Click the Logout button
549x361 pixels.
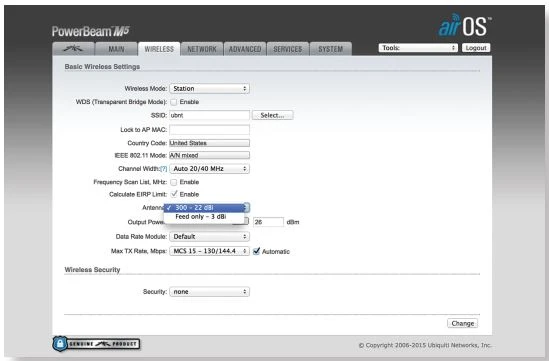click(476, 48)
